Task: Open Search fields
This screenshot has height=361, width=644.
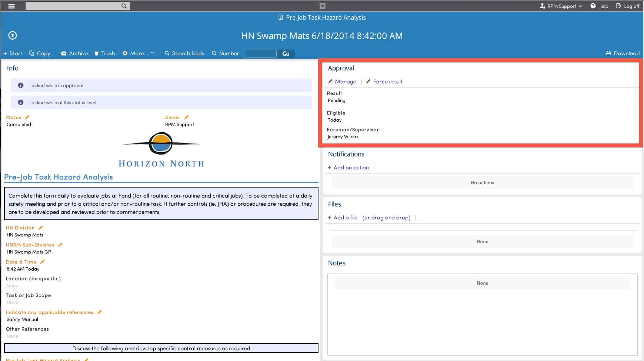Action: [184, 53]
